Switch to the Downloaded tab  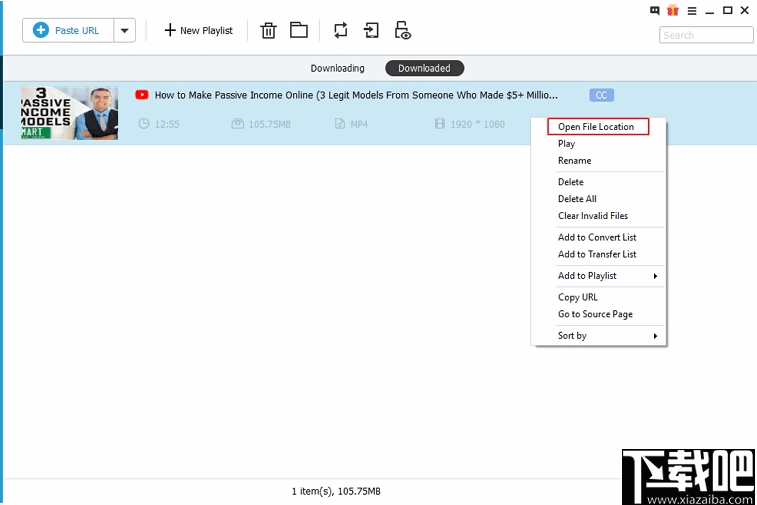point(424,68)
